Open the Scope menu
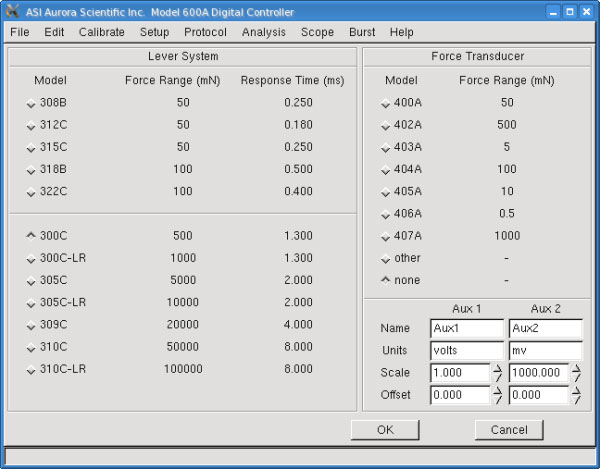 [x=317, y=32]
